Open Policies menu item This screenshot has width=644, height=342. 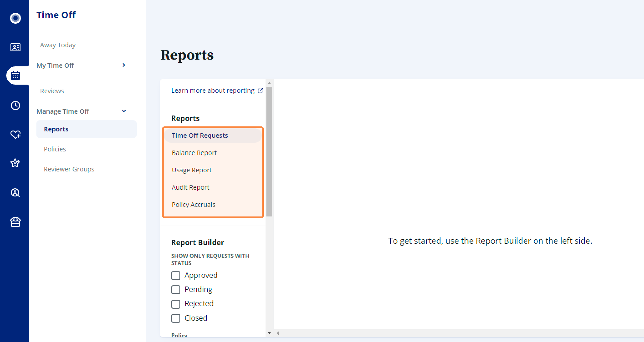[x=55, y=149]
